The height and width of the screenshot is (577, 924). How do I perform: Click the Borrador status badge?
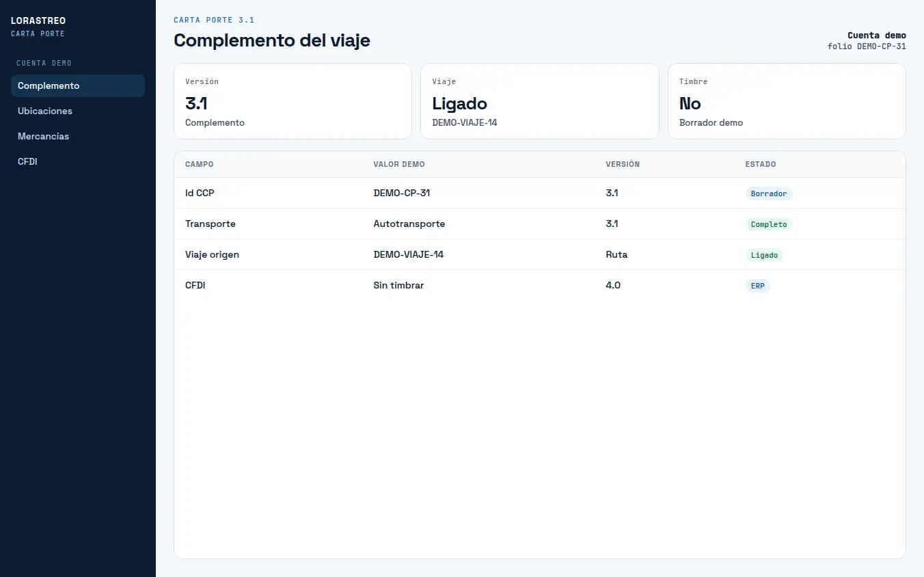click(x=769, y=193)
